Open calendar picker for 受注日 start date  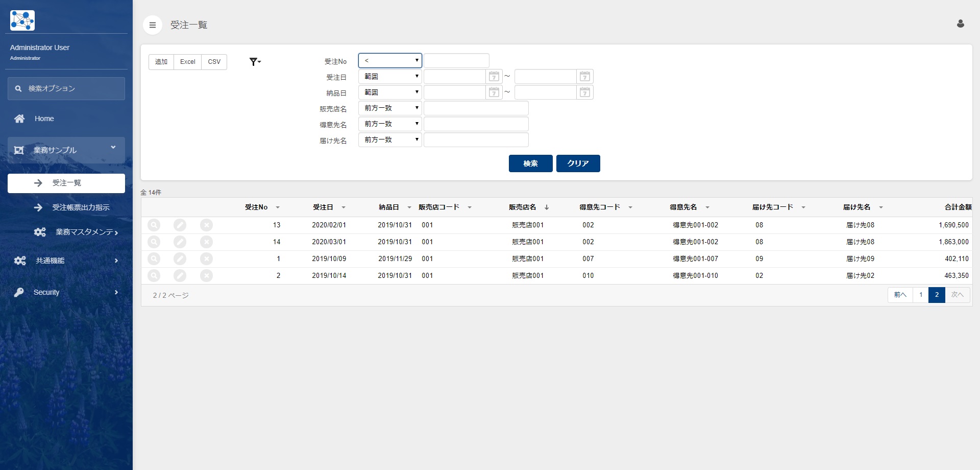[494, 77]
